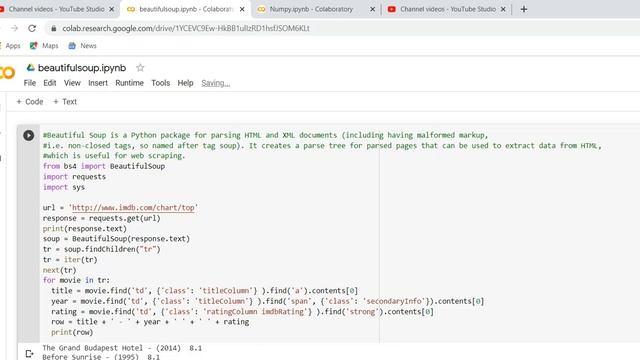Viewport: 640px width, 360px height.
Task: Switch to the leftmost Channel videos tab
Action: 56,9
